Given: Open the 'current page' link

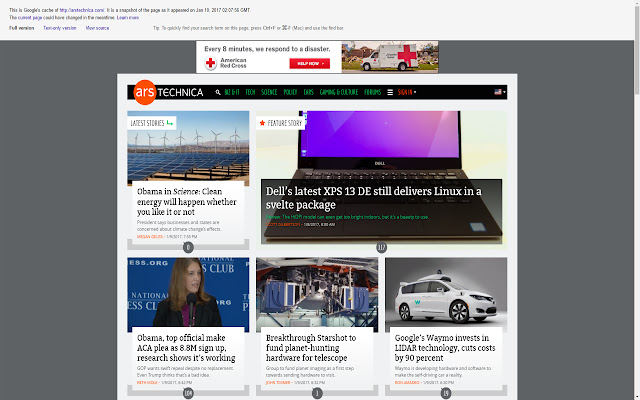Looking at the screenshot, I should 30,18.
